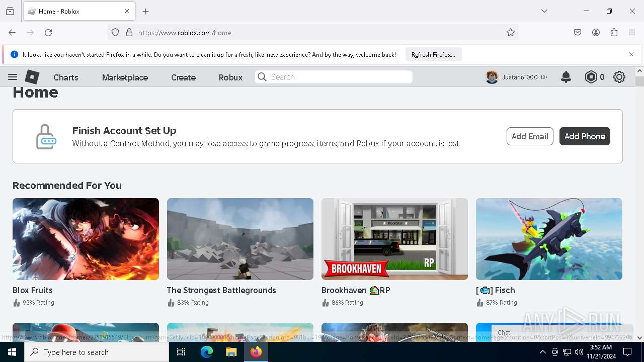Open the Marketplace menu item
Viewport: 644px width, 362px height.
pyautogui.click(x=125, y=77)
